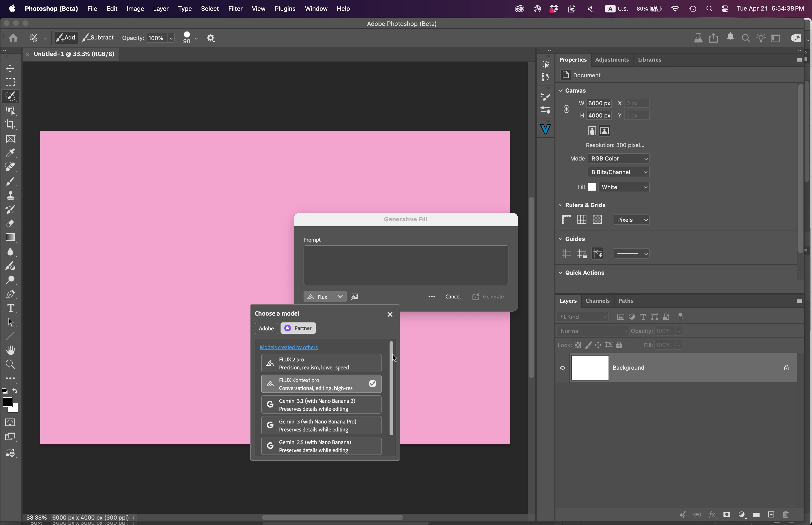Screen dimensions: 812x525
Task: Click the reference image icon beside Flux
Action: click(x=354, y=297)
